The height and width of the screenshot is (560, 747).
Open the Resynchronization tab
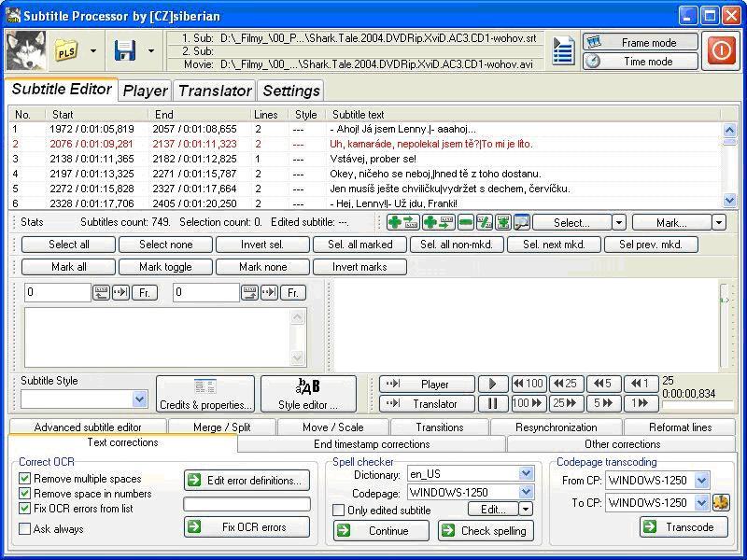(x=556, y=427)
